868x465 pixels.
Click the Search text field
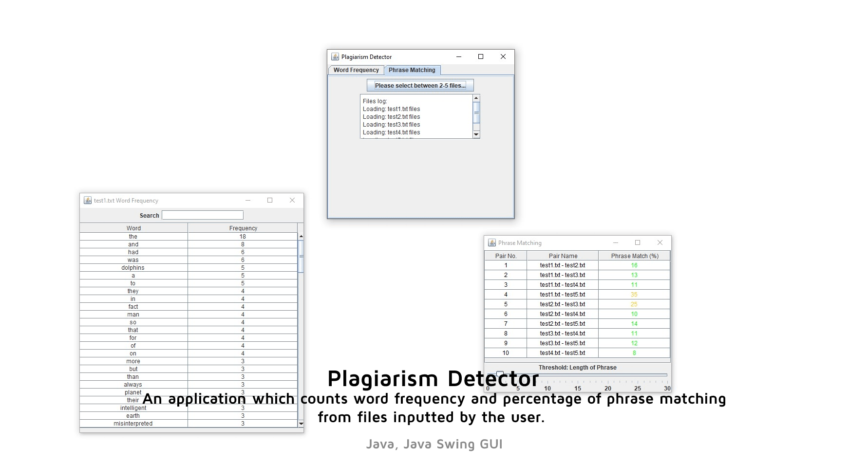point(203,215)
